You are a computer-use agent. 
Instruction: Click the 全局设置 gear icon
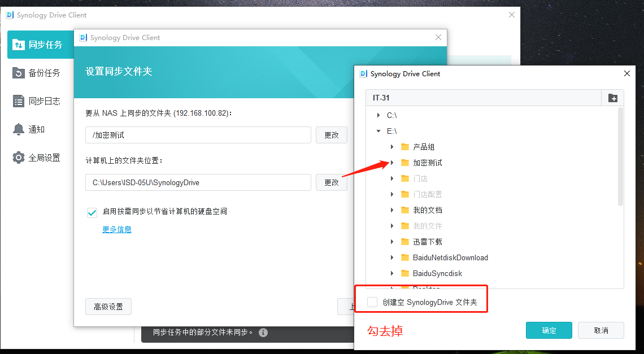pyautogui.click(x=19, y=158)
